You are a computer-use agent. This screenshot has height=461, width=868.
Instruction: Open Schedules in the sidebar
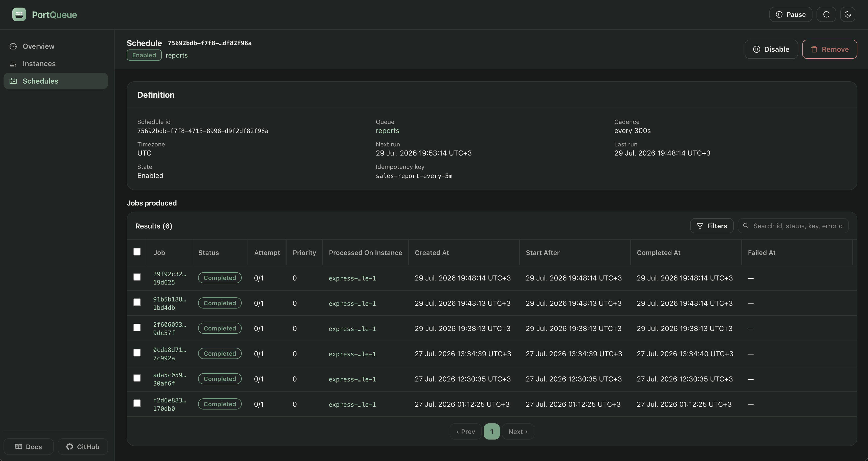56,81
